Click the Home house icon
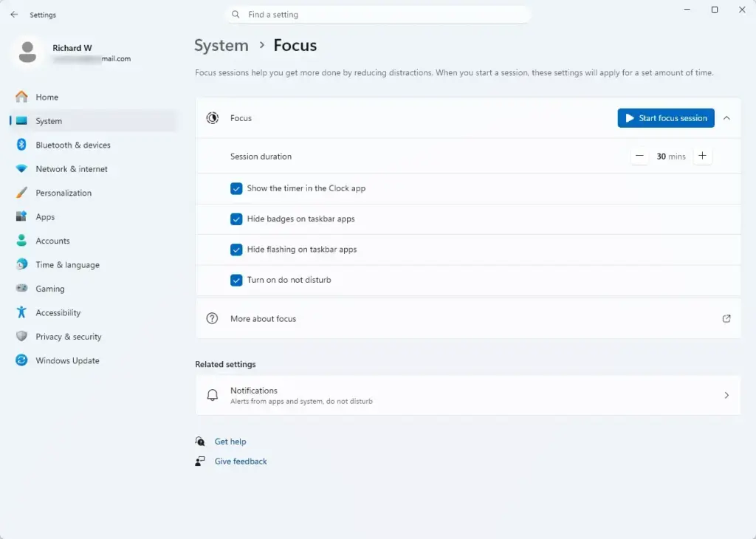Image resolution: width=756 pixels, height=539 pixels. [x=21, y=97]
